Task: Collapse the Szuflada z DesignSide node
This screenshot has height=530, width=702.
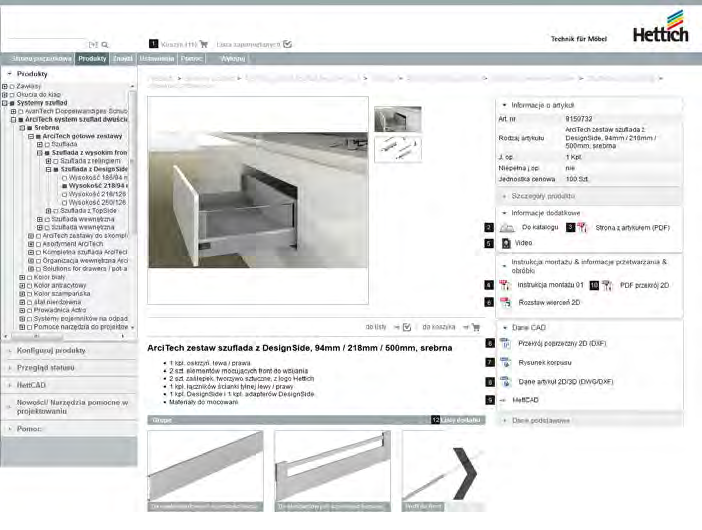Action: point(48,170)
